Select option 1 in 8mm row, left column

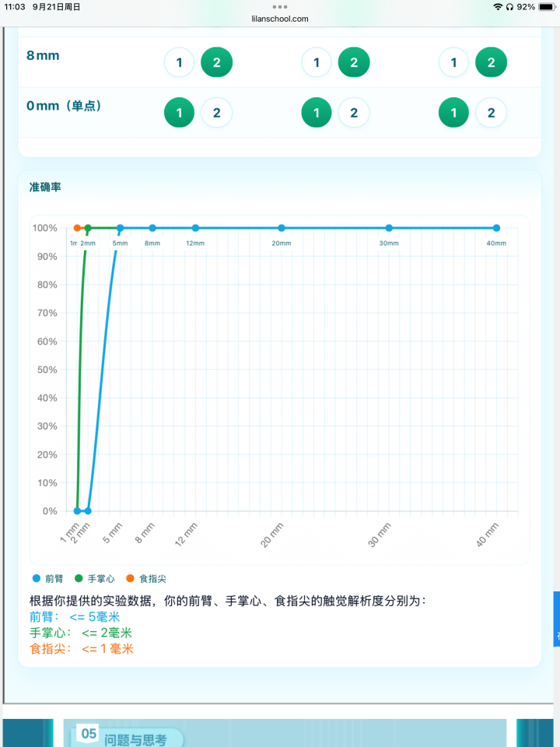pyautogui.click(x=180, y=63)
